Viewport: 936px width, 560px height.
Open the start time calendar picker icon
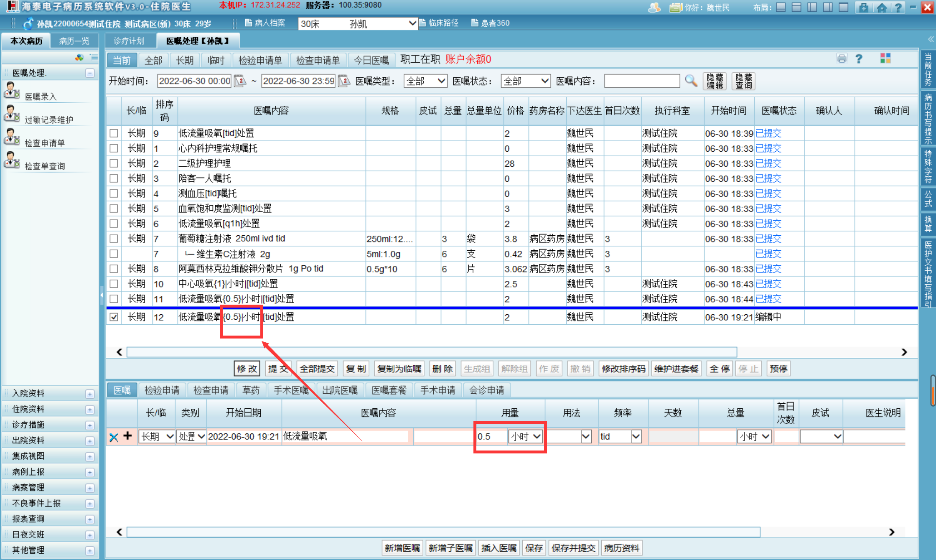tap(240, 81)
